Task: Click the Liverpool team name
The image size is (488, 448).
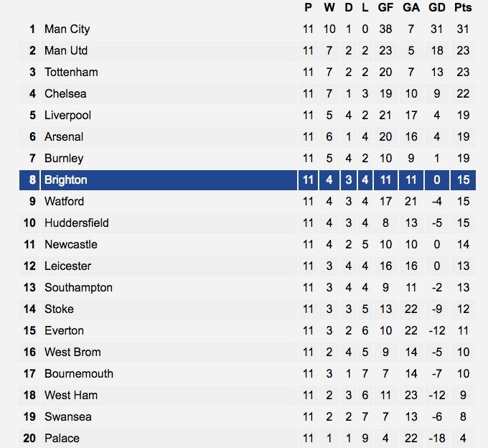Action: [x=67, y=116]
